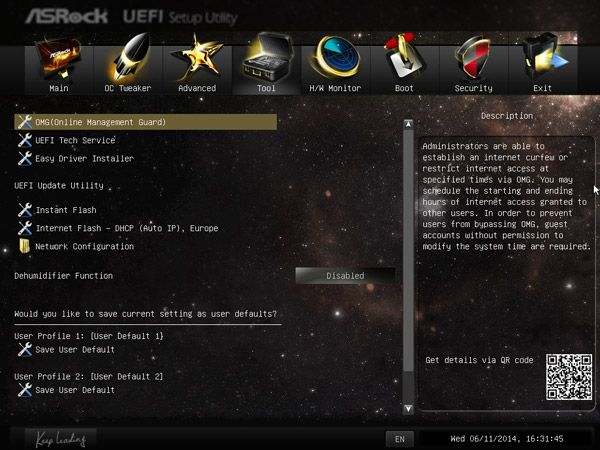Click UEFI Update Utility heading
This screenshot has height=450, width=600.
click(x=59, y=186)
